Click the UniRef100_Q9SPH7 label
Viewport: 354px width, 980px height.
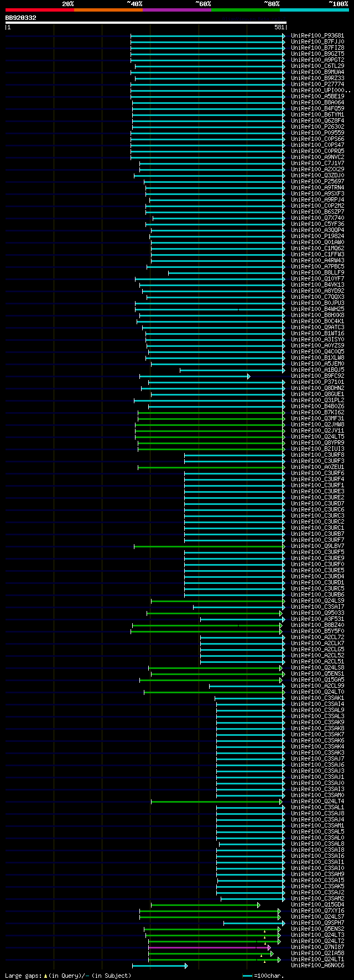pos(317,923)
